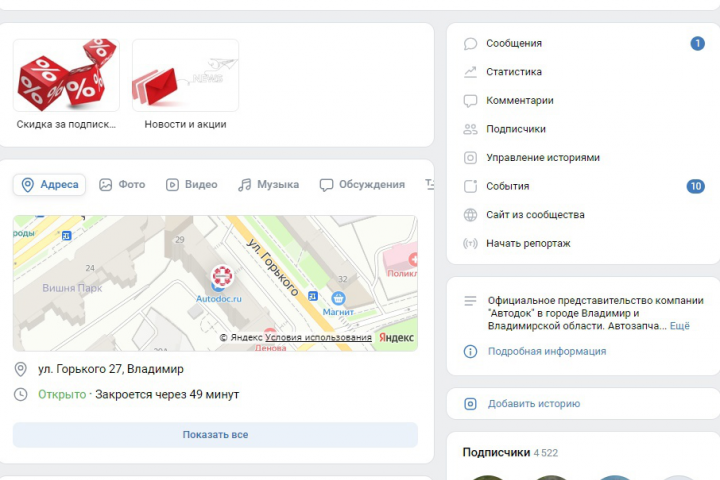Open Новости и акции envelope thumbnail
Image resolution: width=720 pixels, height=480 pixels.
(186, 75)
